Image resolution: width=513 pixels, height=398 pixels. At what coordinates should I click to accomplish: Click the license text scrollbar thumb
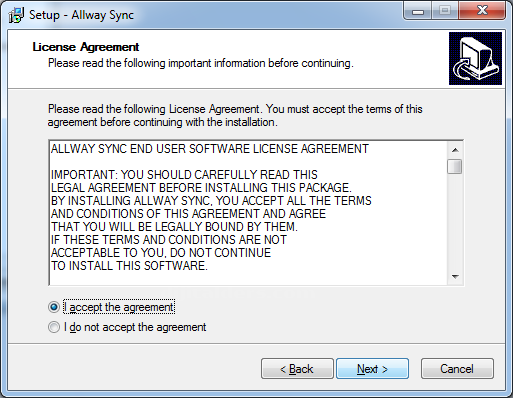[455, 166]
